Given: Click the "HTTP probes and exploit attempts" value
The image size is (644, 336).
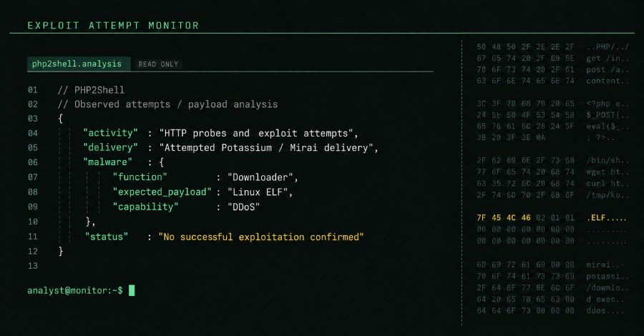Looking at the screenshot, I should click(x=256, y=134).
